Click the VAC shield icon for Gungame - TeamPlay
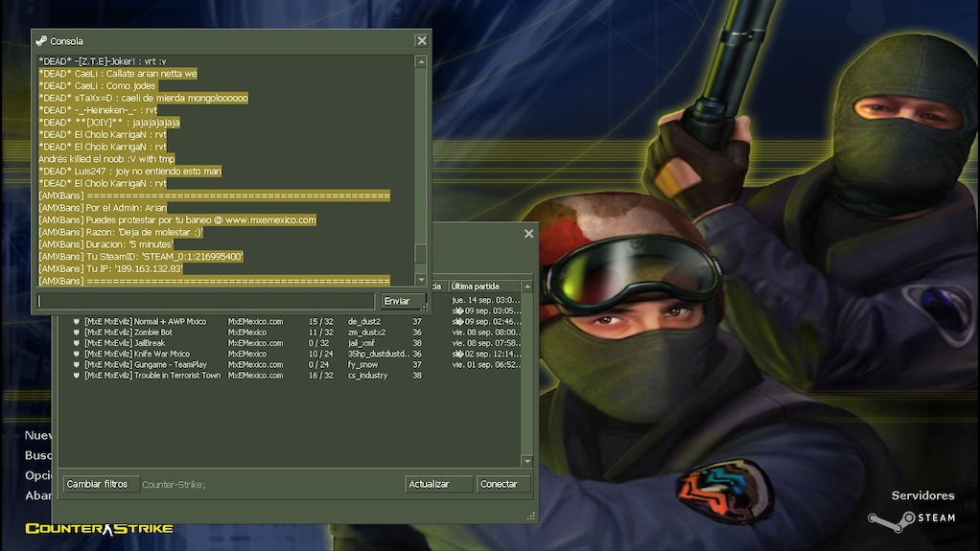The height and width of the screenshot is (551, 980). [77, 365]
